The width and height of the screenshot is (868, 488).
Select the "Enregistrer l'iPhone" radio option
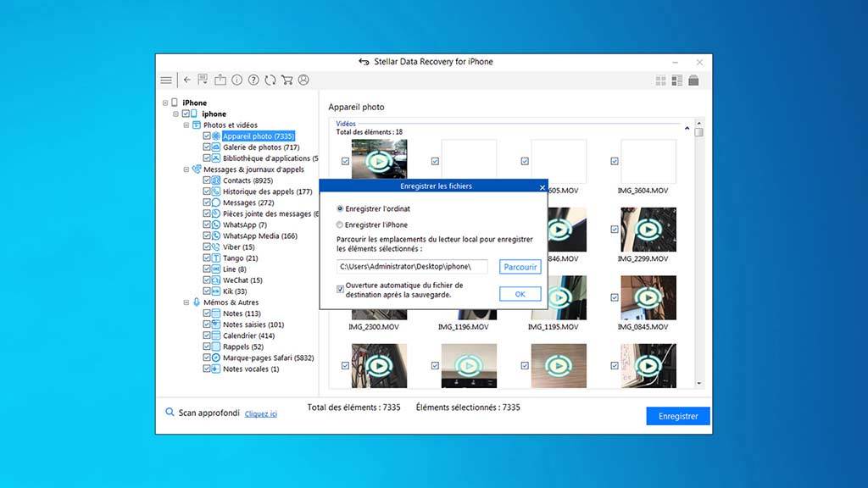click(341, 225)
